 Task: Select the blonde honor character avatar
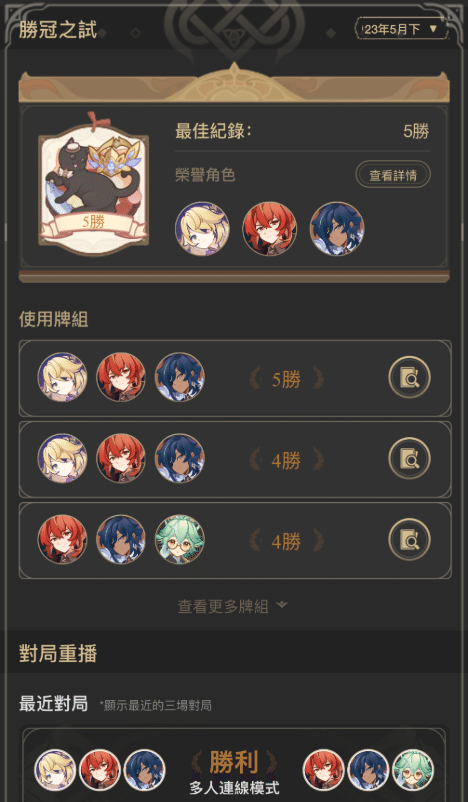click(202, 229)
